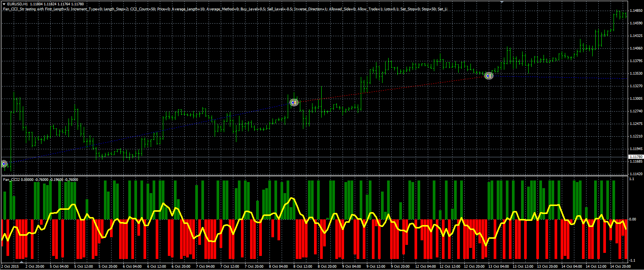Click the 8 Oct 04:00 time label
Screen dimensions: 644x270
coord(279,267)
